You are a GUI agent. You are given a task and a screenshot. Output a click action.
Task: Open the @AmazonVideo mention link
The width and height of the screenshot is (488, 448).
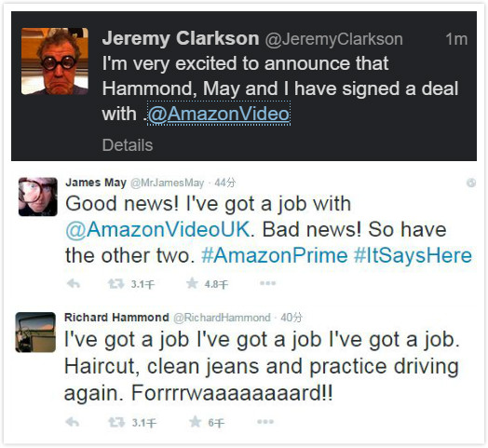(x=219, y=114)
